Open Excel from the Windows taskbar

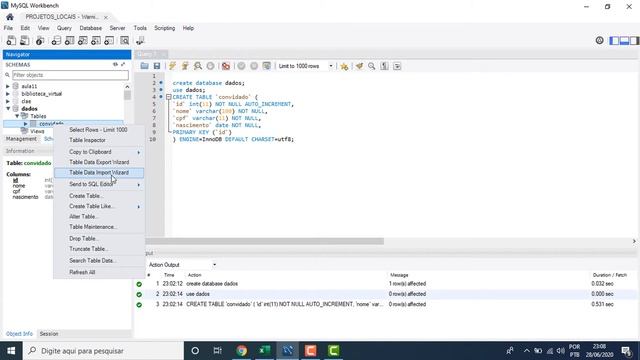[264, 351]
